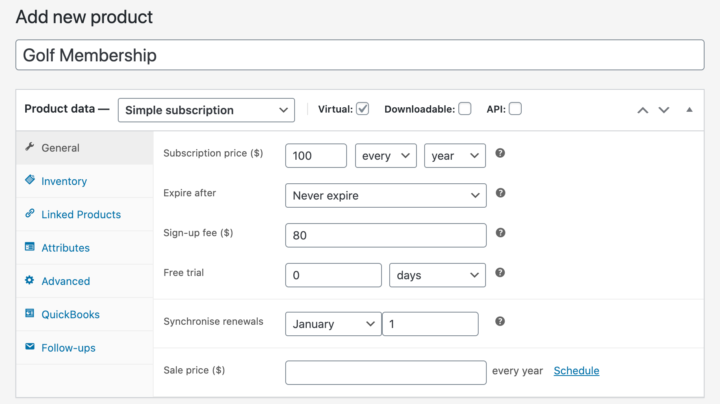Viewport: 720px width, 404px height.
Task: Open January synchronise month dropdown
Action: (333, 324)
